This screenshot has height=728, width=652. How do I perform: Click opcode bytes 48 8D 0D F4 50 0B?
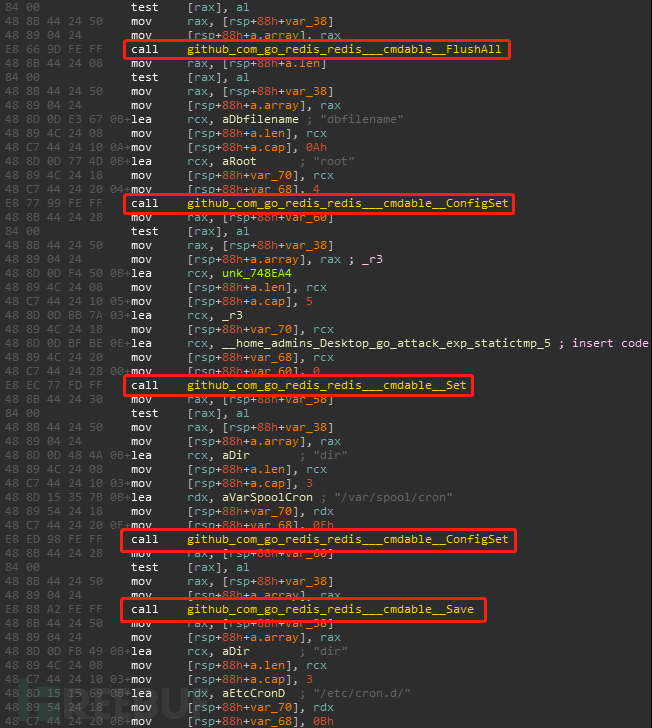(x=64, y=273)
